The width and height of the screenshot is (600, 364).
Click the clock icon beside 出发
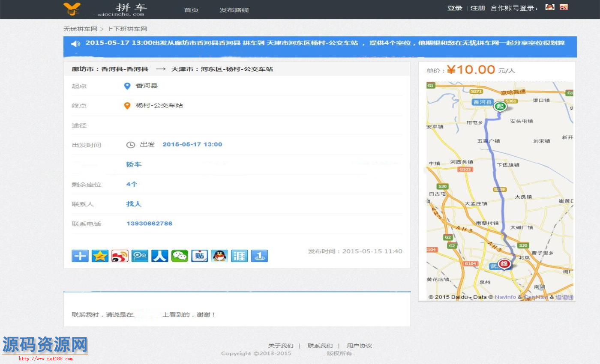click(130, 145)
